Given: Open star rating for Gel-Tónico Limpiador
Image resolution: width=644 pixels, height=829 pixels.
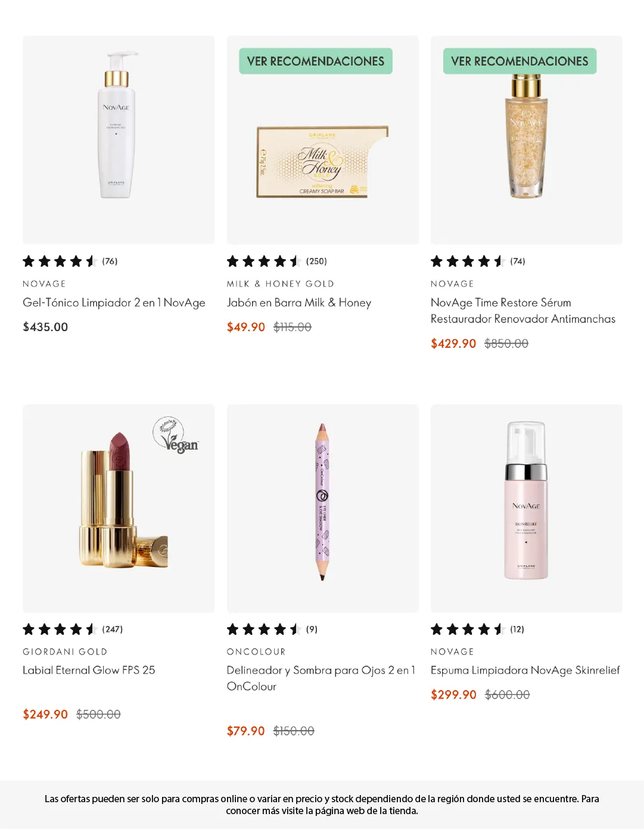Looking at the screenshot, I should [x=70, y=261].
